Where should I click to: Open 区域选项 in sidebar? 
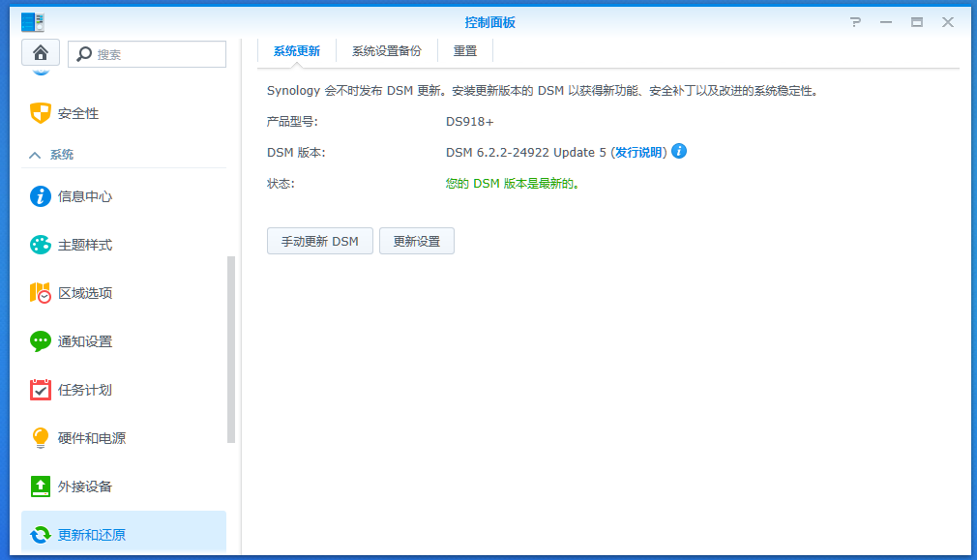click(x=124, y=293)
